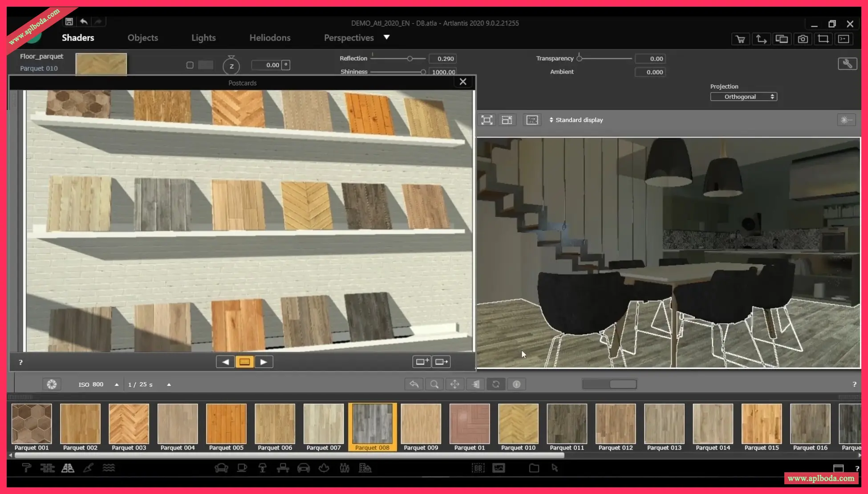The height and width of the screenshot is (494, 868).
Task: Toggle the checkbox next to color swatch
Action: pyautogui.click(x=190, y=65)
